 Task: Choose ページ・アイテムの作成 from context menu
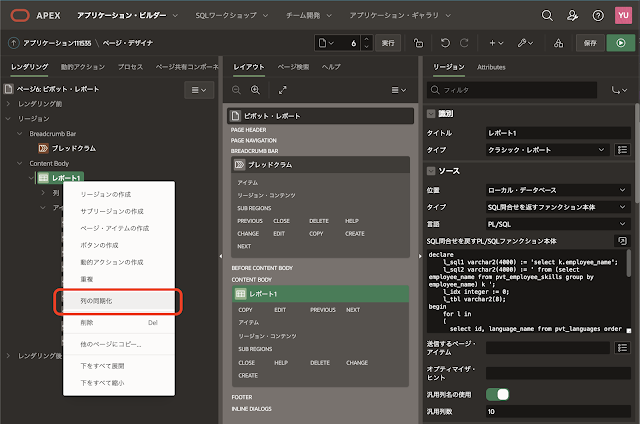119,228
